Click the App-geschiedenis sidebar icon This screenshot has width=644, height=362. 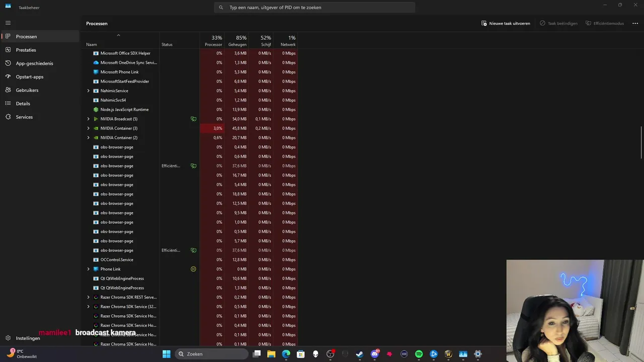8,63
